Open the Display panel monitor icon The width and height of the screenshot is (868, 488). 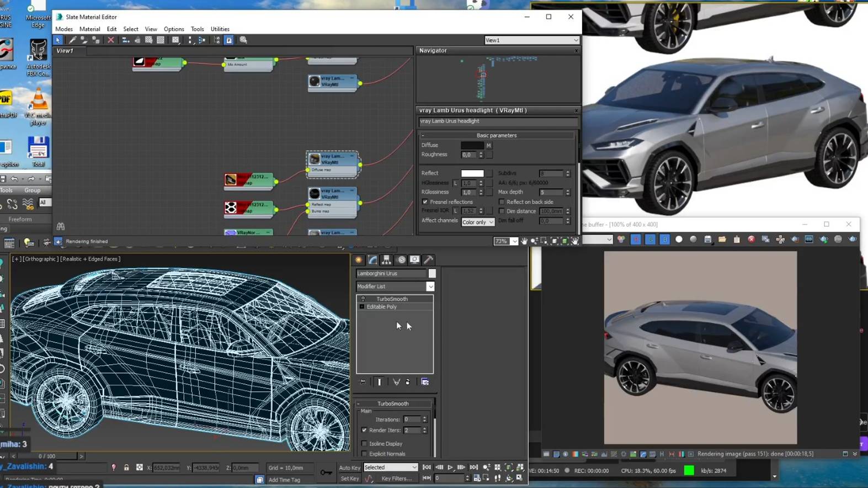click(x=414, y=259)
